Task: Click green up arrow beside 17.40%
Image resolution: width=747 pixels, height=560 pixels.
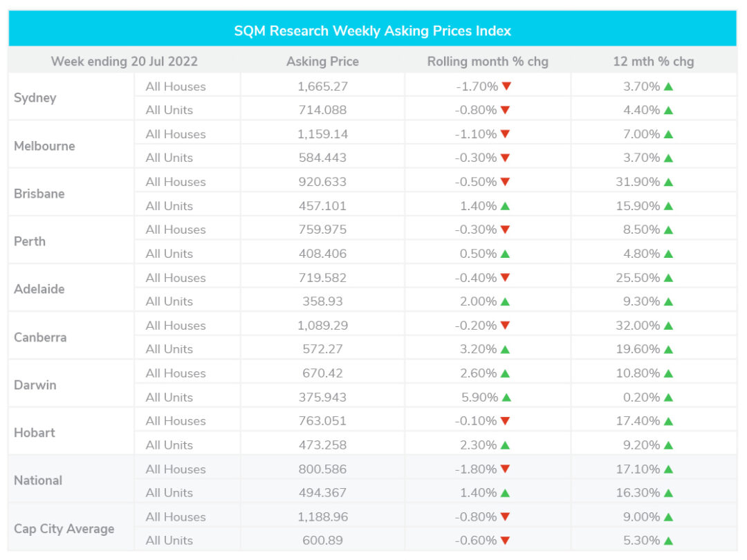Action: point(668,421)
